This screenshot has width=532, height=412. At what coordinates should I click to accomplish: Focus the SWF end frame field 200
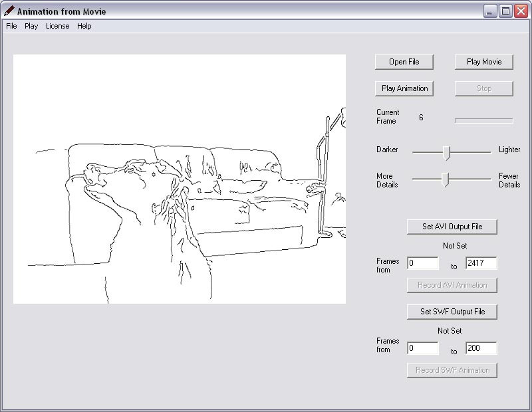pos(481,348)
